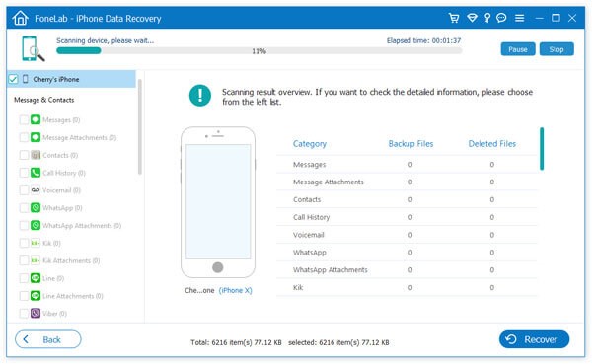The image size is (592, 364).
Task: Uncheck the Cherry's iPhone checkbox
Action: tap(13, 79)
